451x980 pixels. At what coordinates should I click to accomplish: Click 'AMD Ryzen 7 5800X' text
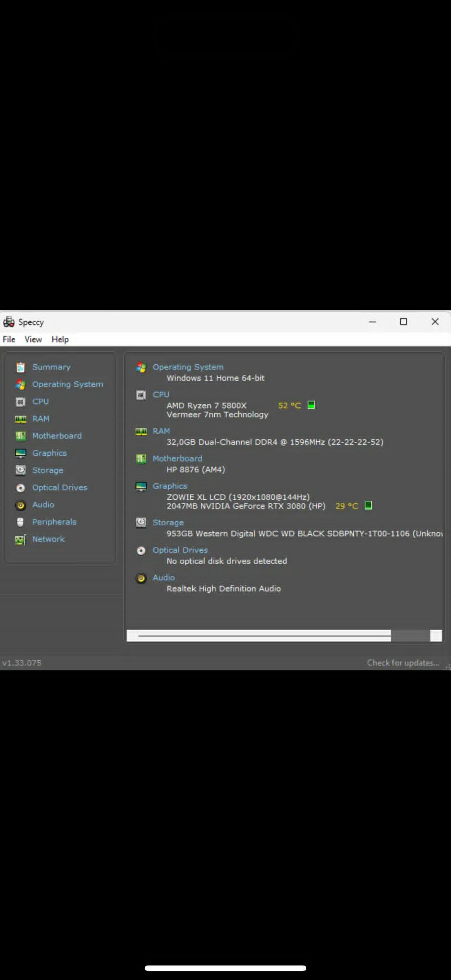tap(206, 405)
